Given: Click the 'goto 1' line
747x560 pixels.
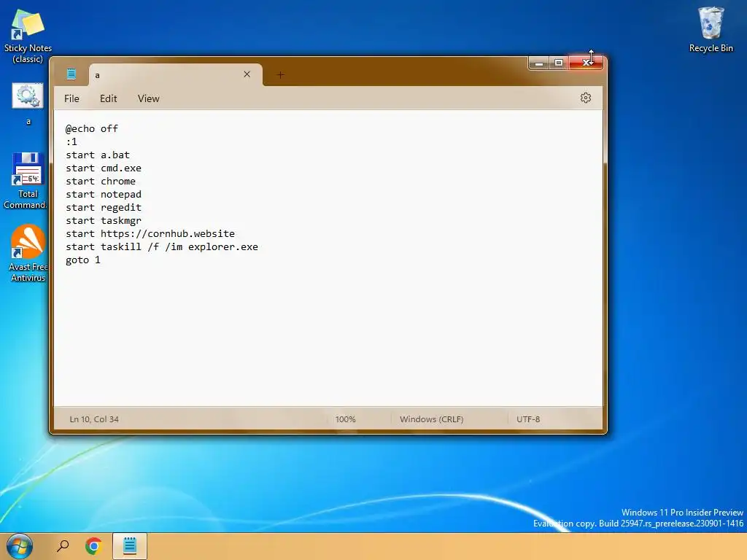Looking at the screenshot, I should [83, 260].
